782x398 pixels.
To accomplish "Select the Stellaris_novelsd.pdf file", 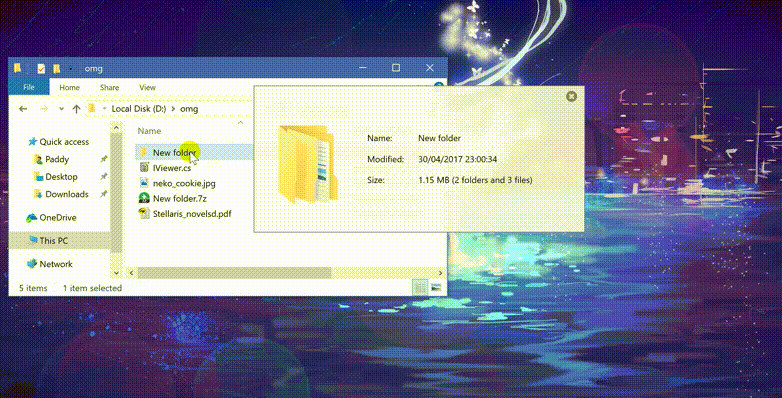I will tap(192, 214).
